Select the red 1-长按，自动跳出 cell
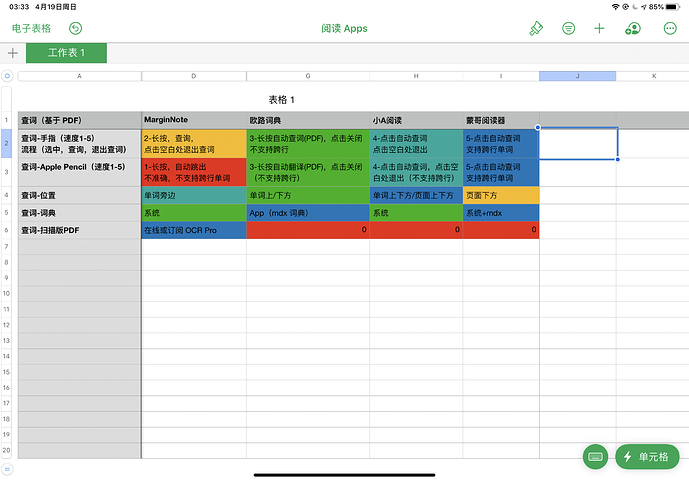The height and width of the screenshot is (481, 689). [194, 172]
